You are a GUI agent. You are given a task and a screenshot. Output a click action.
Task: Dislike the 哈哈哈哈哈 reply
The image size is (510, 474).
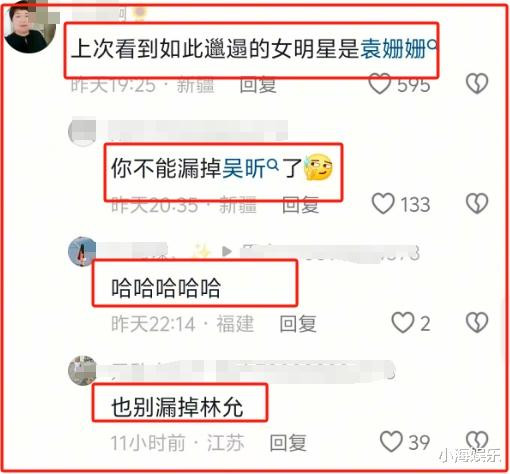[477, 322]
